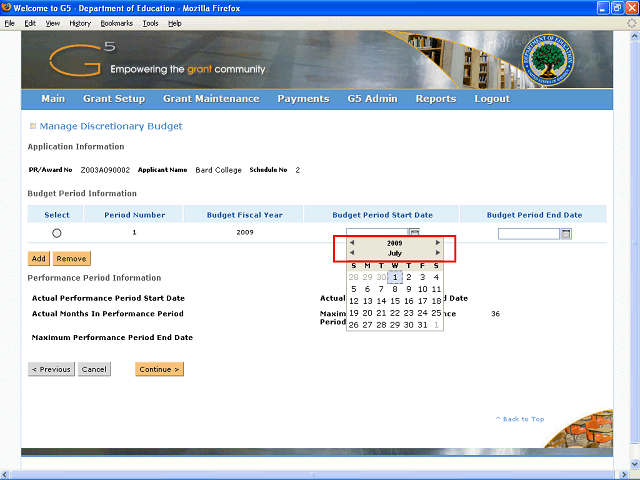The image size is (640, 480).
Task: Select July 20 in calendar
Action: tap(367, 313)
